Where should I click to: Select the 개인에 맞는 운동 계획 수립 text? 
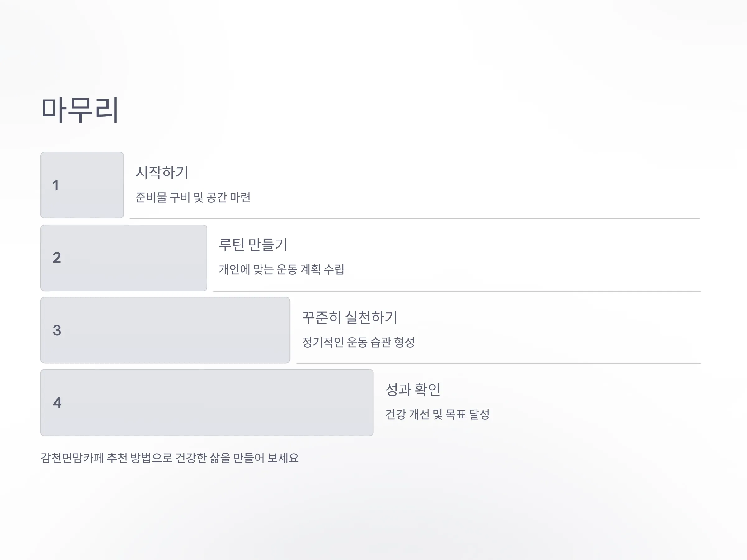click(x=282, y=269)
